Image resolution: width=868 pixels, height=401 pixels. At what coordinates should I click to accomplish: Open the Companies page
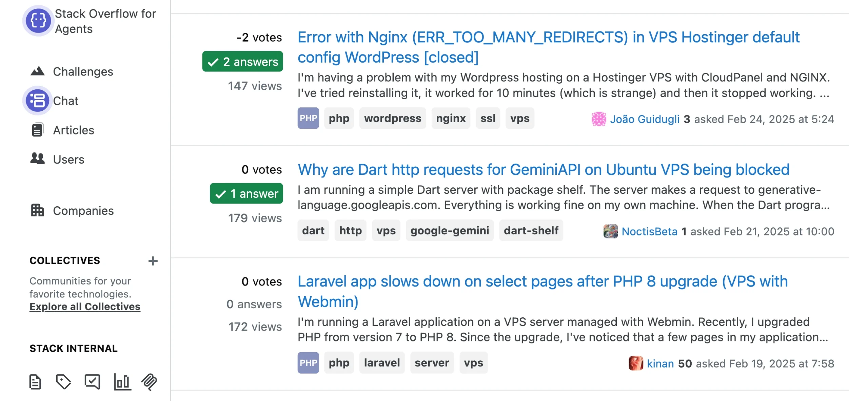(x=83, y=211)
